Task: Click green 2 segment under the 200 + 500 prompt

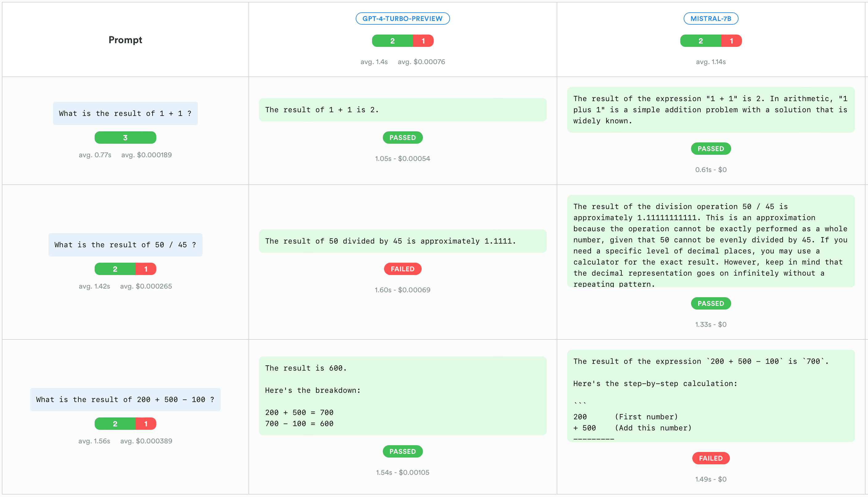Action: click(x=115, y=424)
